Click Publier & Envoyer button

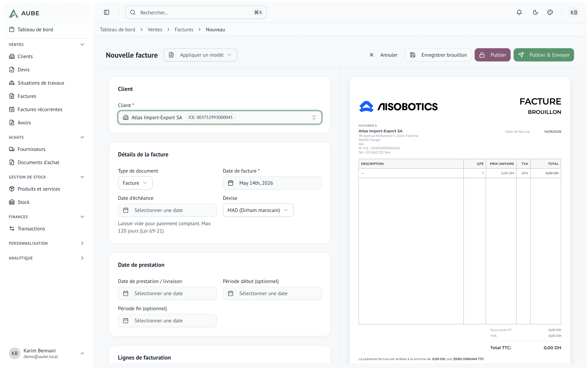(x=544, y=55)
